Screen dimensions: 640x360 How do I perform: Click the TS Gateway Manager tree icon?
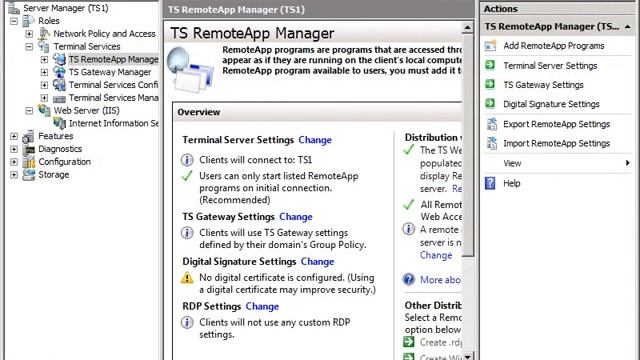[x=59, y=72]
